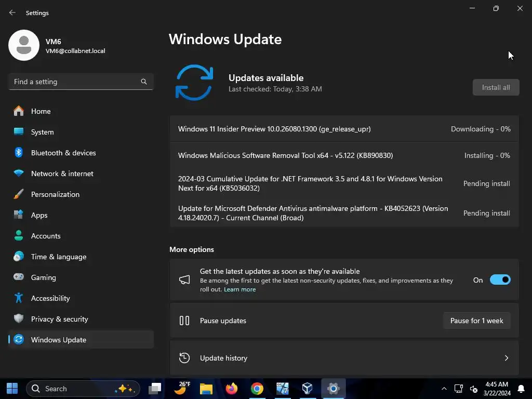Click the large blue update arrows icon
532x399 pixels.
click(x=194, y=83)
